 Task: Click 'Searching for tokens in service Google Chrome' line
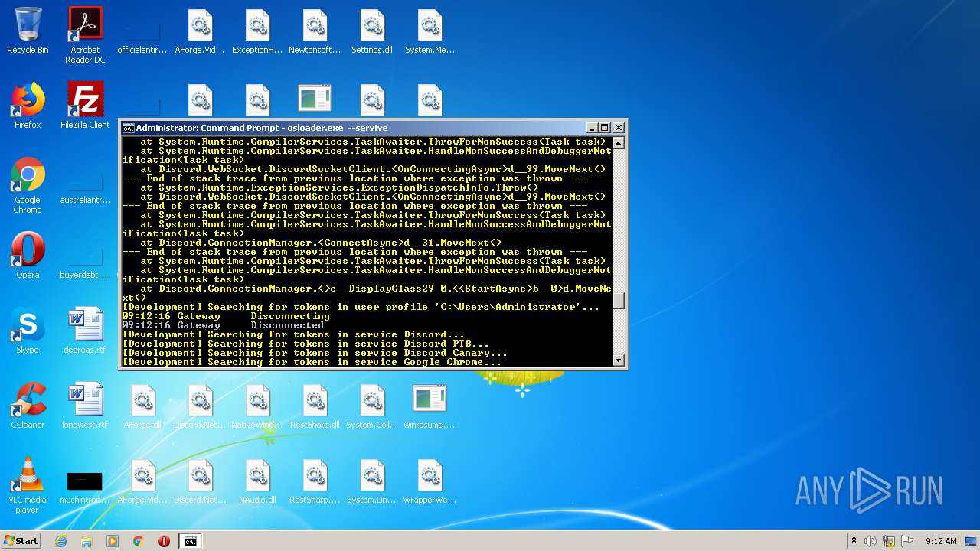click(x=312, y=362)
